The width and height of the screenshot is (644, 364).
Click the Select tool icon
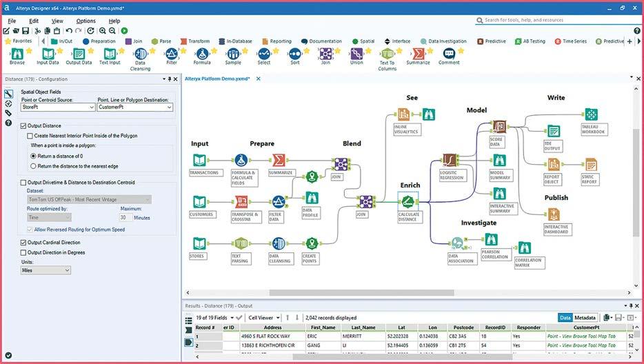(x=263, y=53)
